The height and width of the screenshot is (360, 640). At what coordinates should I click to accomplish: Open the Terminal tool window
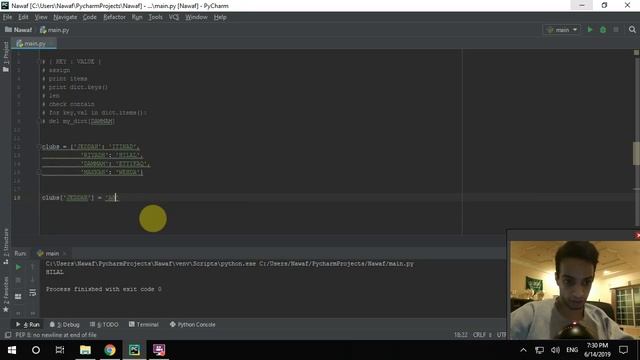point(144,324)
